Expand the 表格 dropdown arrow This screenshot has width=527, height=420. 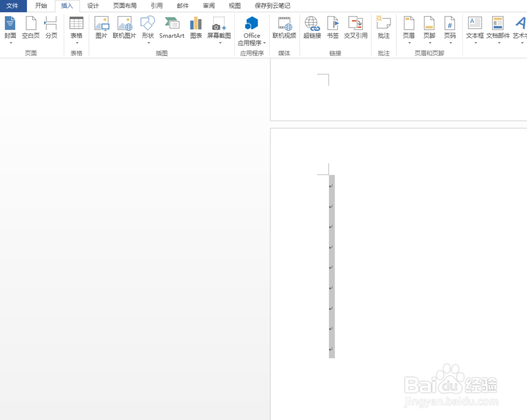(77, 43)
